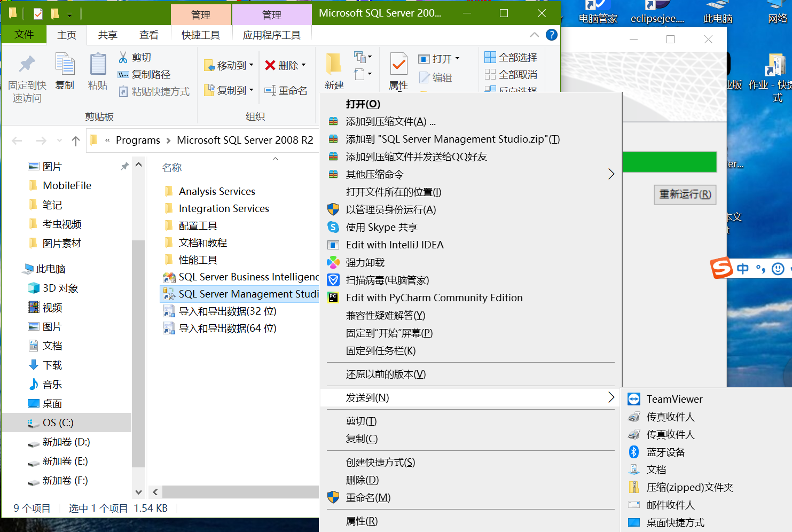This screenshot has height=532, width=792.
Task: Click the Rename button in the ribbon
Action: point(286,90)
